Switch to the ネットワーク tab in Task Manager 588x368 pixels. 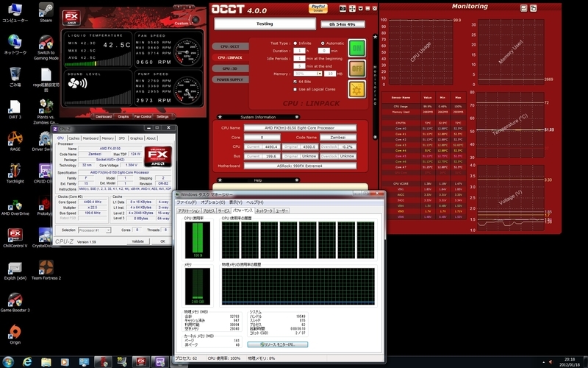coord(264,210)
